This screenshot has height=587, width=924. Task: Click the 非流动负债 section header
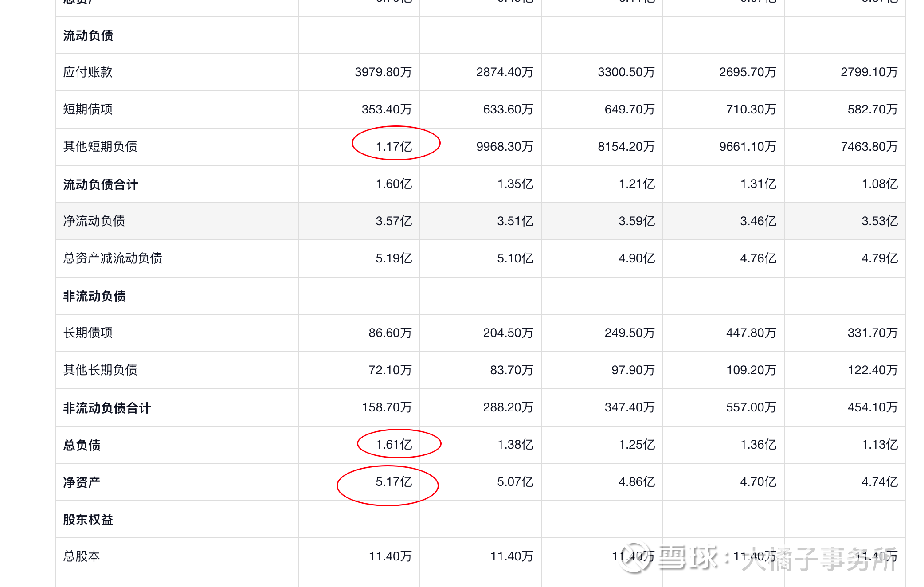[94, 296]
